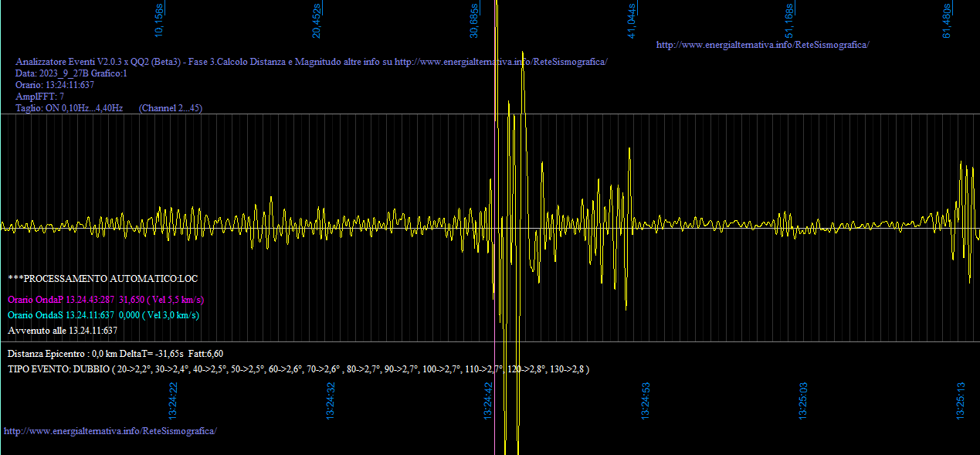Click the 'TIPO EVENTO: DUBBIO' line

pyautogui.click(x=299, y=369)
